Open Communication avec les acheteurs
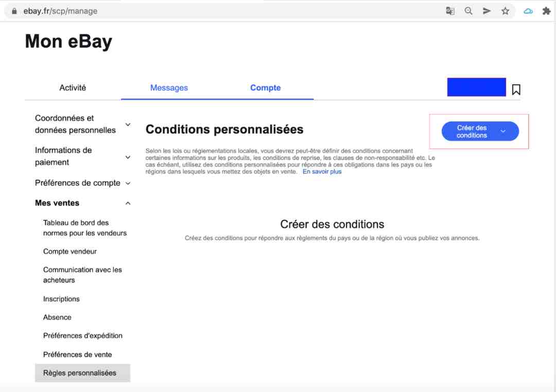This screenshot has height=392, width=556. [82, 275]
